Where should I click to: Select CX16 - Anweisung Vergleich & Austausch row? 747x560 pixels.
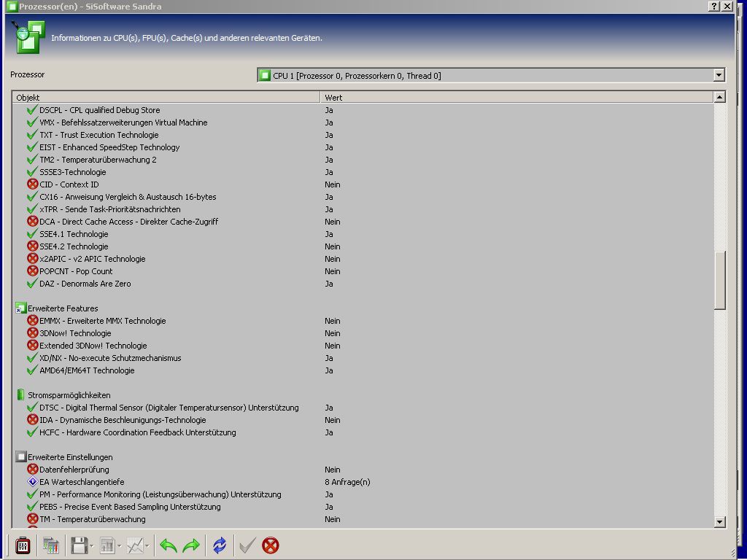[x=128, y=197]
